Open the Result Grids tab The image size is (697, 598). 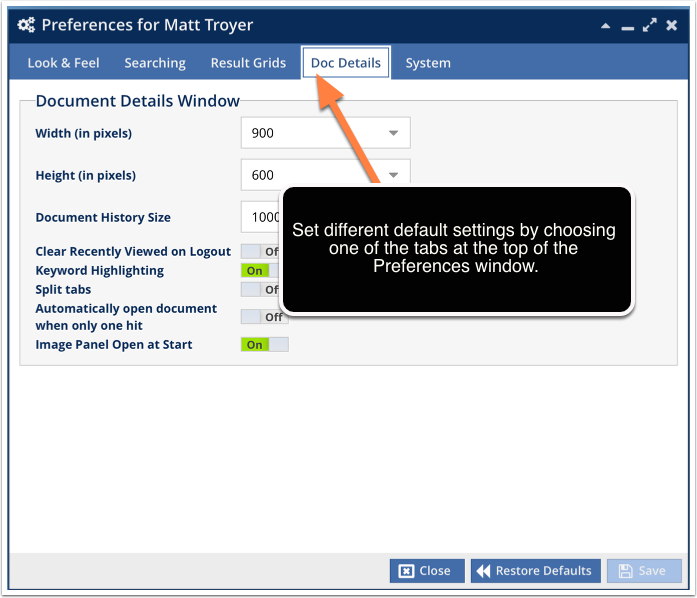pyautogui.click(x=248, y=63)
